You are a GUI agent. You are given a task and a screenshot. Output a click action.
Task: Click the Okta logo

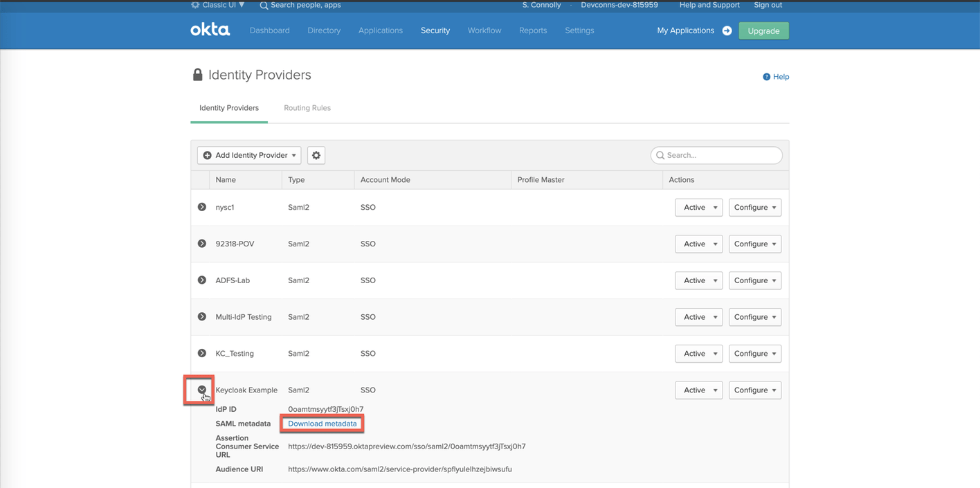[x=210, y=29]
